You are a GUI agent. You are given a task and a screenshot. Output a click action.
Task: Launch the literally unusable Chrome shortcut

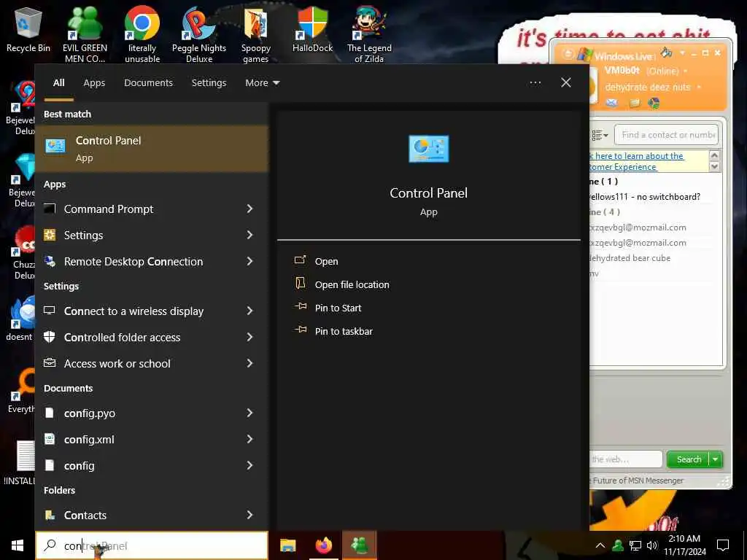pyautogui.click(x=142, y=34)
